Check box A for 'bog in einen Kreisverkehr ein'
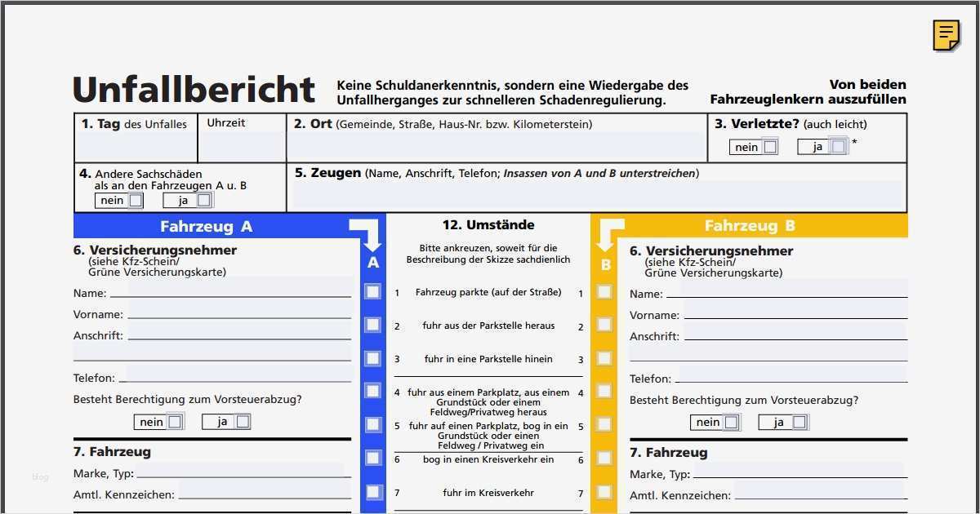This screenshot has width=980, height=514. pos(372,458)
